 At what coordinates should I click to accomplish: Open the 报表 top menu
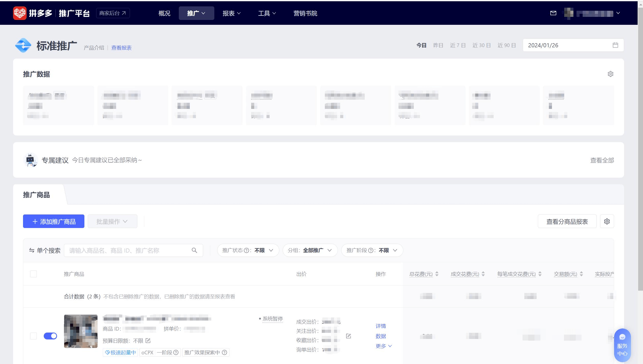point(231,13)
